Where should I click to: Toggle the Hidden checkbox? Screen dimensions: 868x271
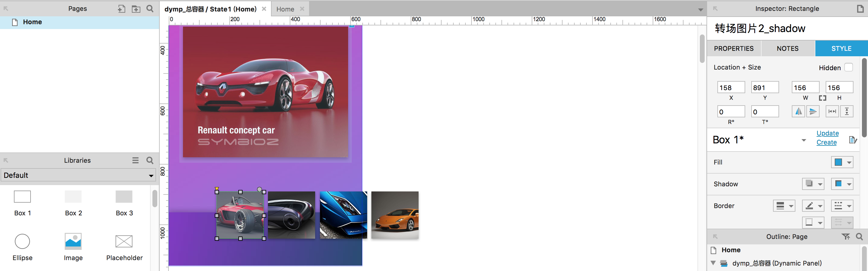(848, 67)
